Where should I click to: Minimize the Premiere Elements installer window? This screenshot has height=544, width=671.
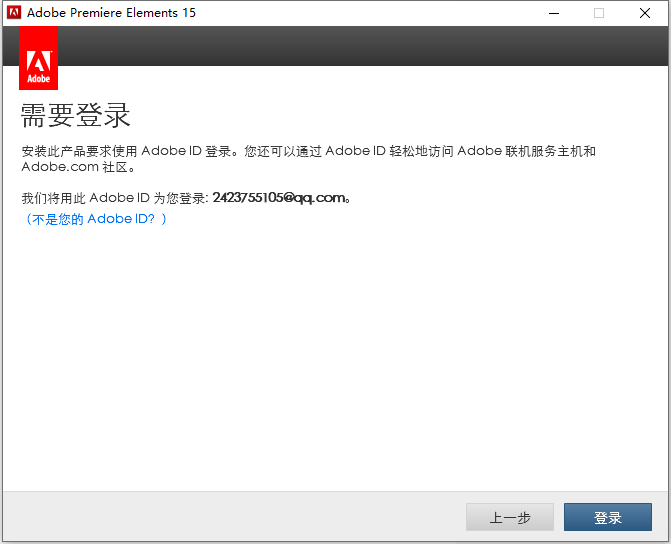coord(554,13)
